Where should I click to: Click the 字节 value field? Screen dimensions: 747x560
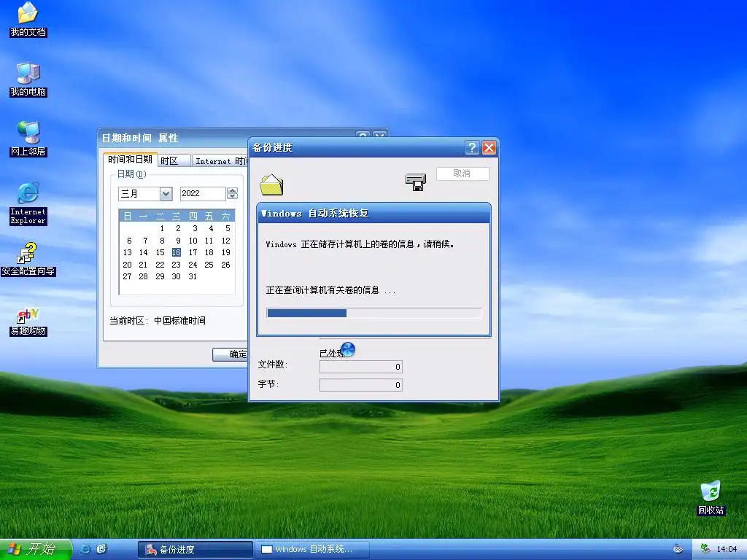point(361,385)
